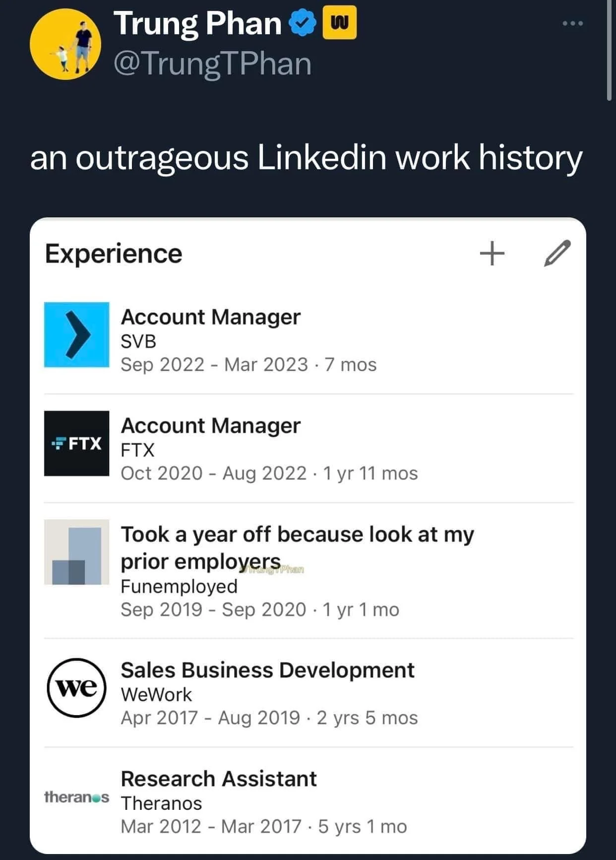Click the plus icon to add experience
This screenshot has height=860, width=616.
pos(492,253)
